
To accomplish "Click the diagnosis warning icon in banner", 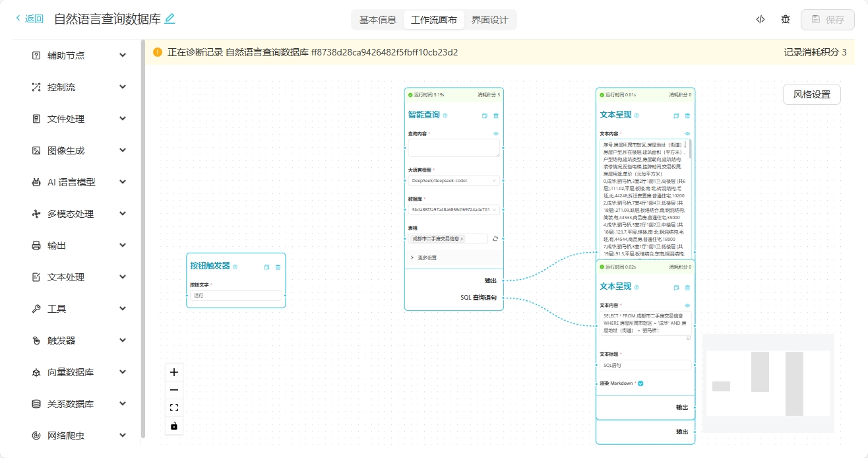I will click(158, 52).
